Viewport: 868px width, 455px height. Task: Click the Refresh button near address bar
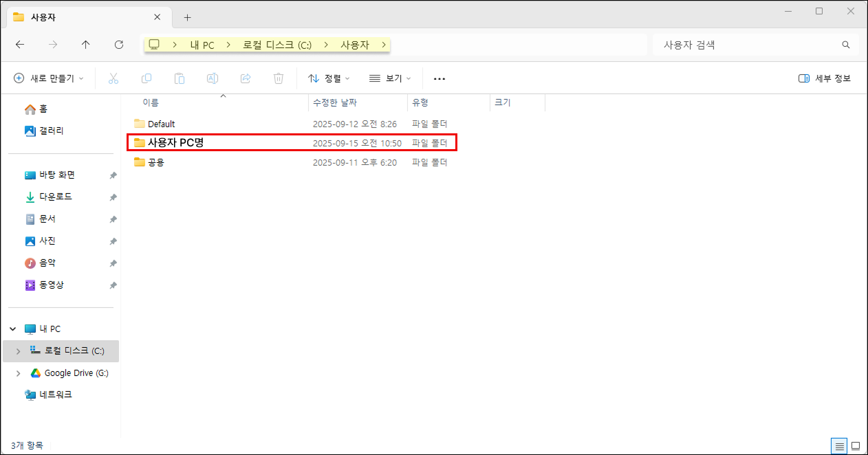[x=119, y=45]
